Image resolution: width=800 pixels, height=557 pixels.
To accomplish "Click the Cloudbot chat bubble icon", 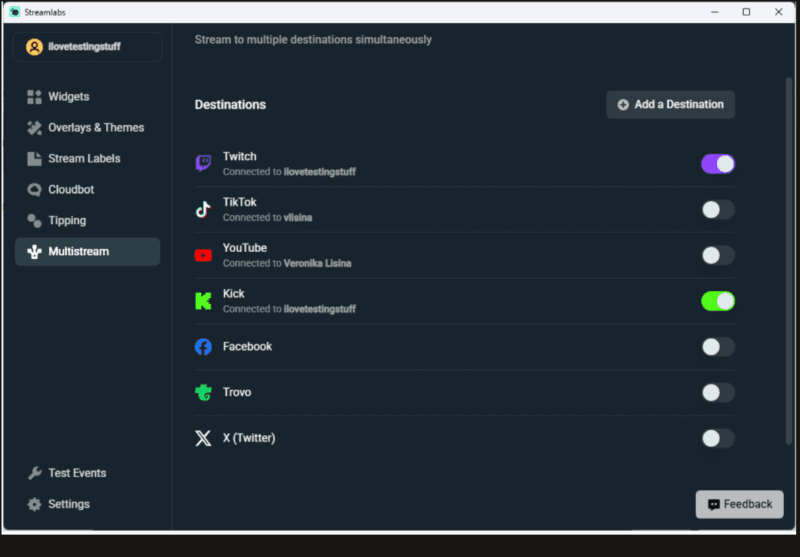I will (x=34, y=190).
